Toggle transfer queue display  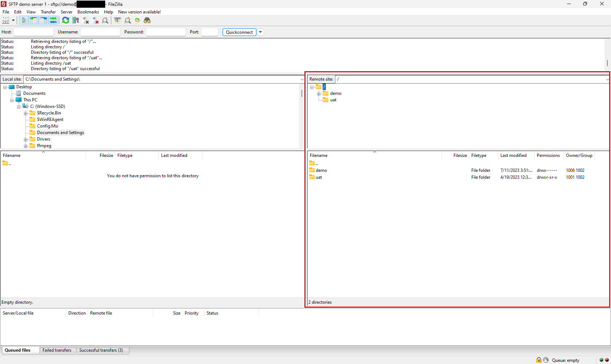(x=53, y=20)
